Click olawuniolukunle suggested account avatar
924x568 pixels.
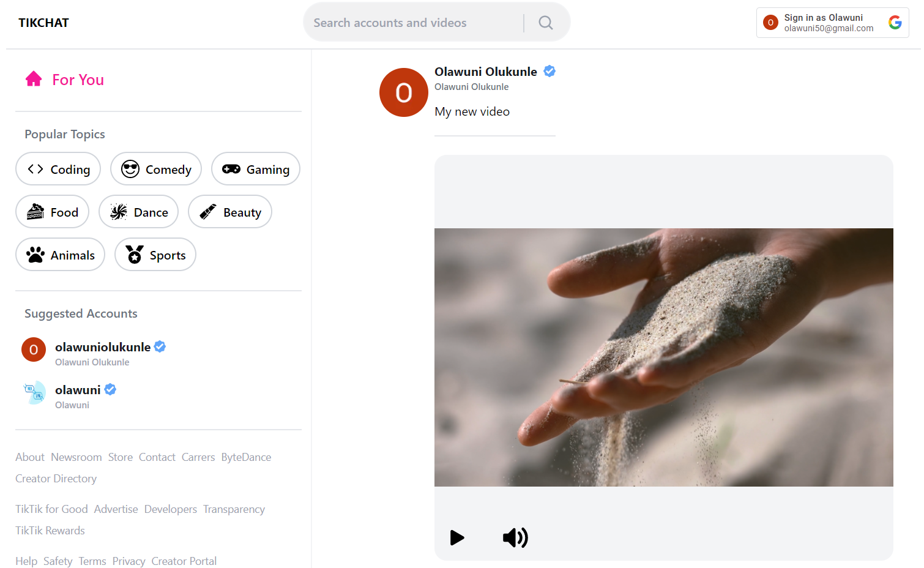(34, 349)
